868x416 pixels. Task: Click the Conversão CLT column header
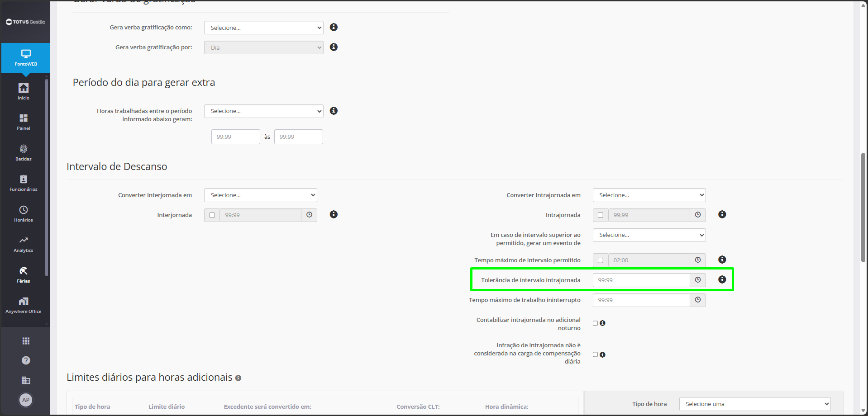pos(418,407)
